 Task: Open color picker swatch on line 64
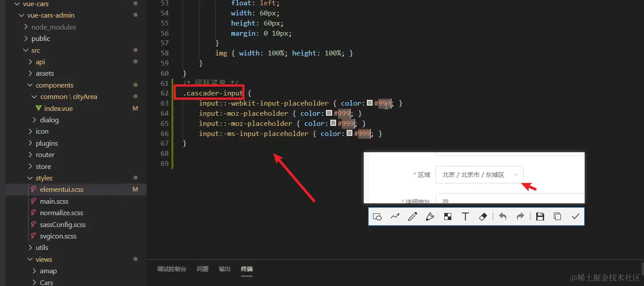[329, 113]
